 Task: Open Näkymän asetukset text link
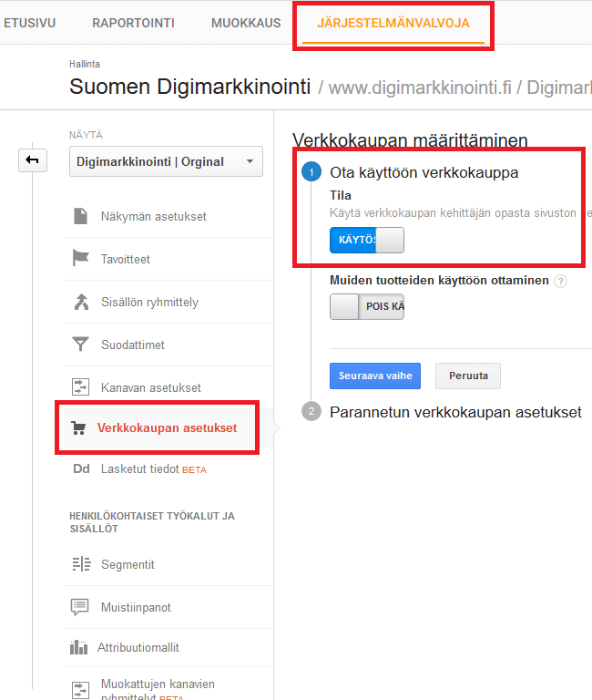(x=154, y=217)
